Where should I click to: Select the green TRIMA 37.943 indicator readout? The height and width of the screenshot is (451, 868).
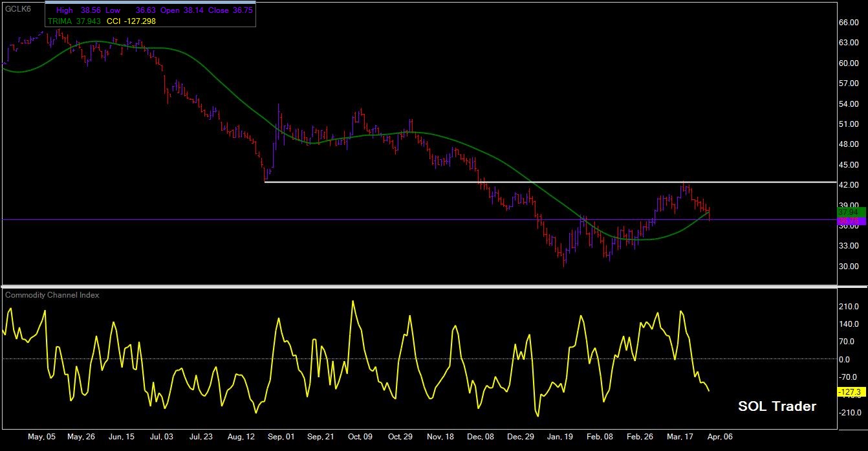click(73, 21)
